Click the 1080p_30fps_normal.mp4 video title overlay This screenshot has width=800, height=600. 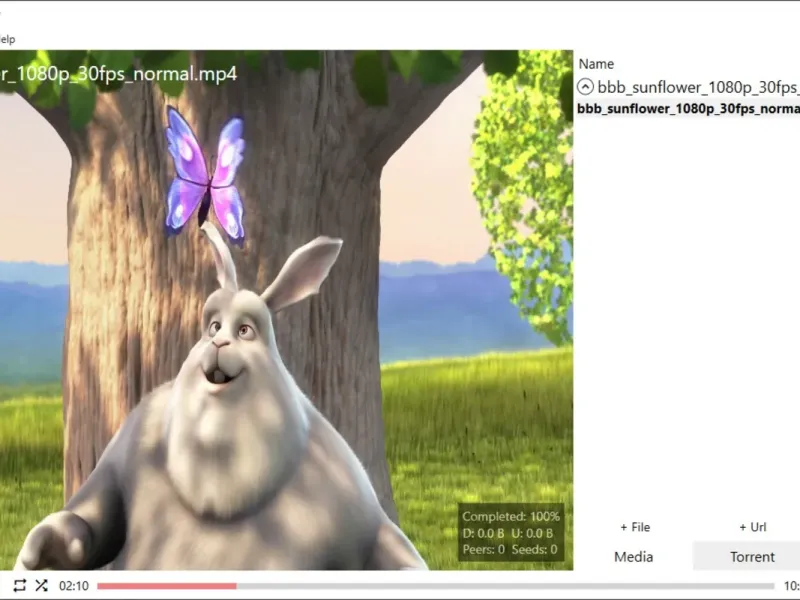point(118,74)
